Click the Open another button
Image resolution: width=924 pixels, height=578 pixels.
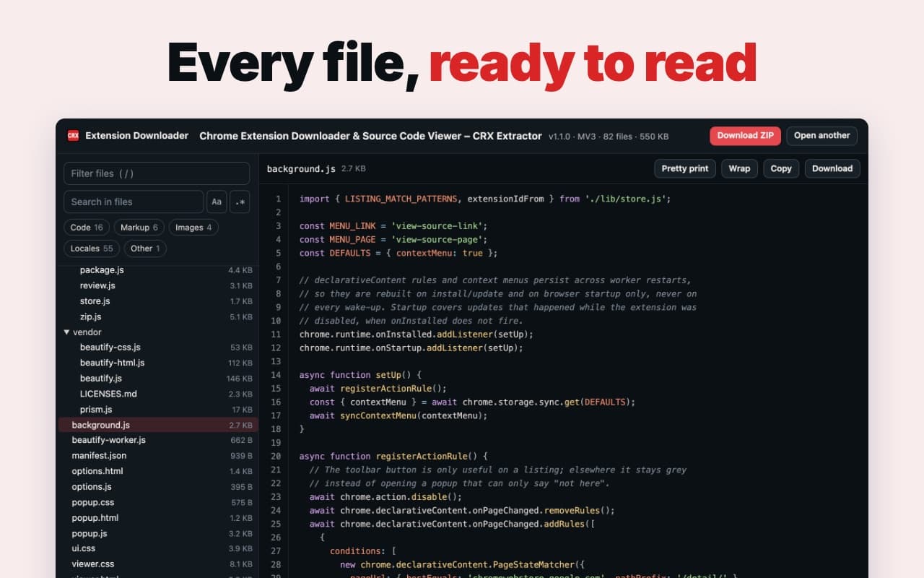[822, 135]
